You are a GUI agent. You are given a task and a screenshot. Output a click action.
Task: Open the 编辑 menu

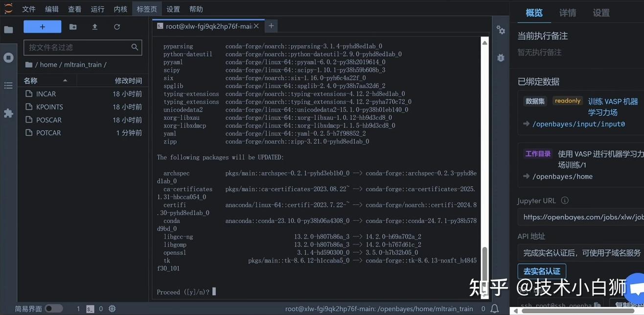tap(52, 9)
